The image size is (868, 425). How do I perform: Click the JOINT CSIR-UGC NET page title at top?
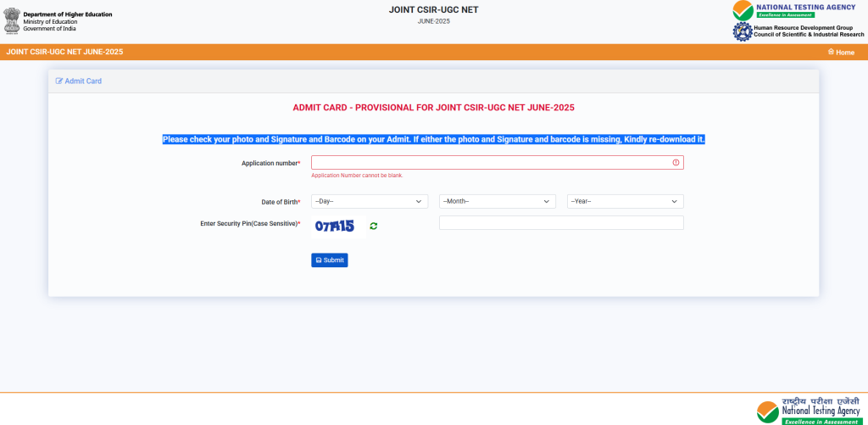click(433, 10)
